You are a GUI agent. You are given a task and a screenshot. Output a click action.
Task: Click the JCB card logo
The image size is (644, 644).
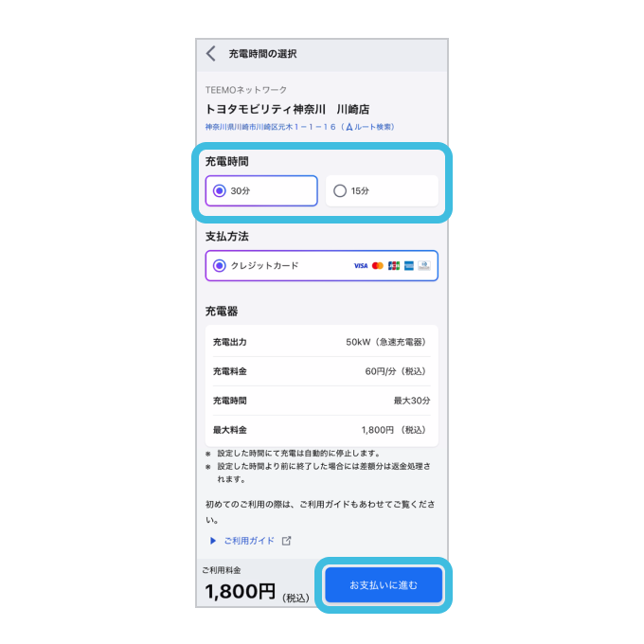tap(394, 266)
